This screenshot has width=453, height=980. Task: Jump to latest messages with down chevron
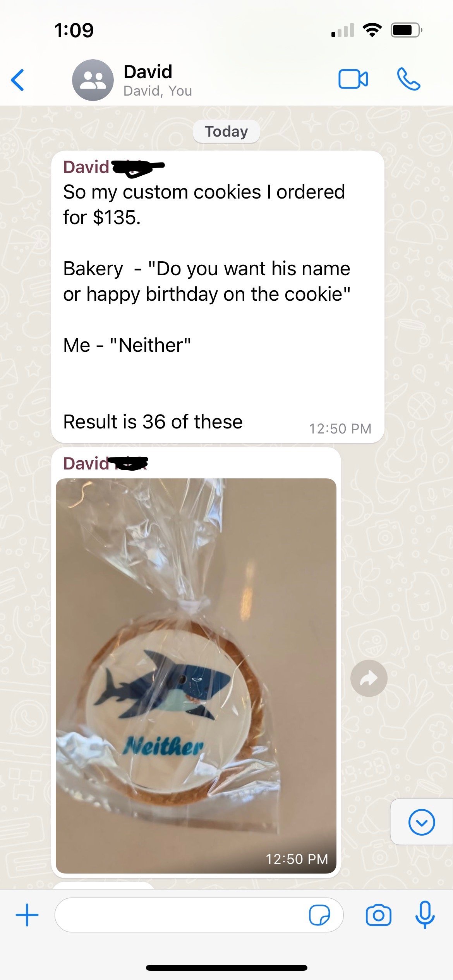[x=422, y=822]
